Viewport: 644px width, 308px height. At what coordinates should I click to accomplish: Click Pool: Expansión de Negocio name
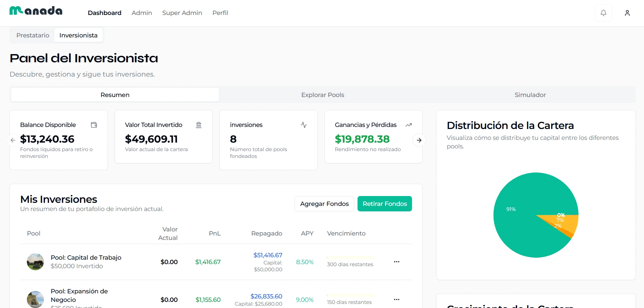(79, 295)
